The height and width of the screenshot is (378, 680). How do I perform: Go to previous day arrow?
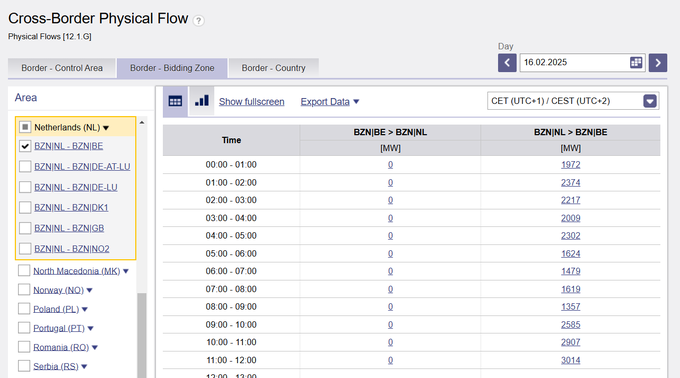pyautogui.click(x=507, y=63)
